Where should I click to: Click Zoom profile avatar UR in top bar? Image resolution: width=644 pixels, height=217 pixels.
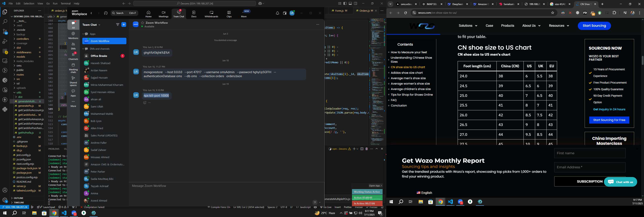(292, 13)
